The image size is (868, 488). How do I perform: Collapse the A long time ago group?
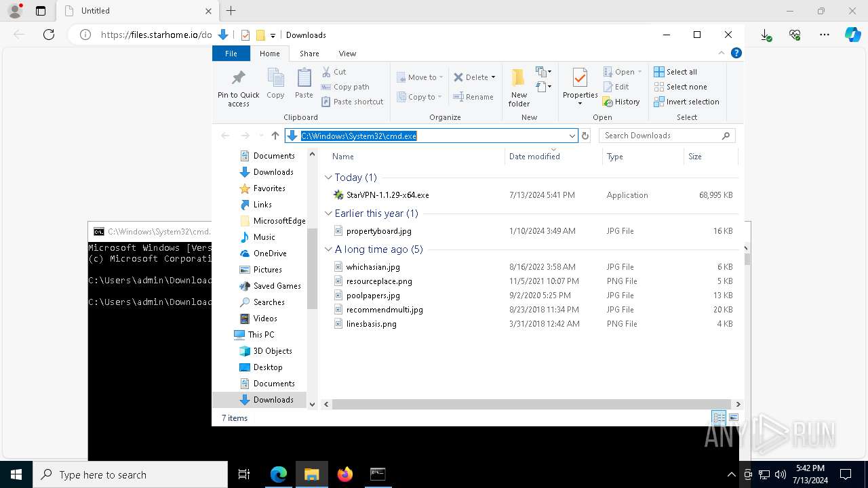coord(328,249)
